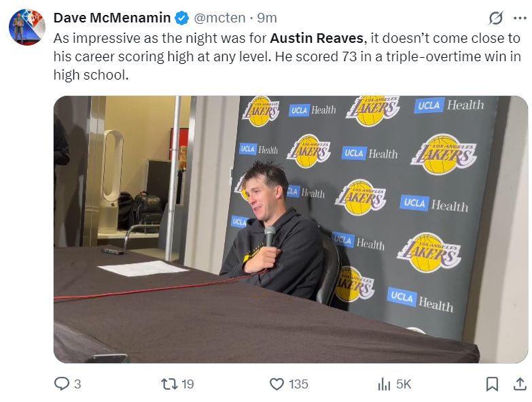
Task: Bookmark this post
Action: [x=492, y=384]
